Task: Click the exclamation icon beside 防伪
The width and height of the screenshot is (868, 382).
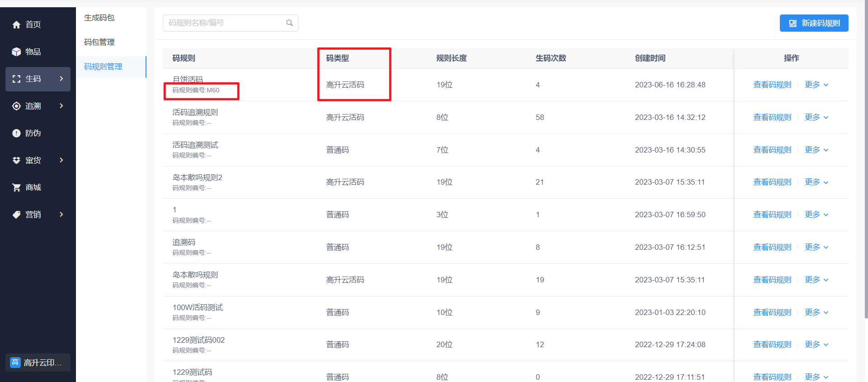Action: 16,133
